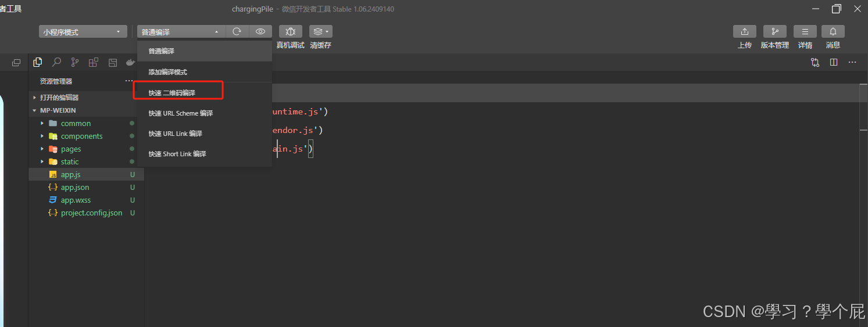Click the 消息 label
Screen dimensions: 868x327
(833, 45)
